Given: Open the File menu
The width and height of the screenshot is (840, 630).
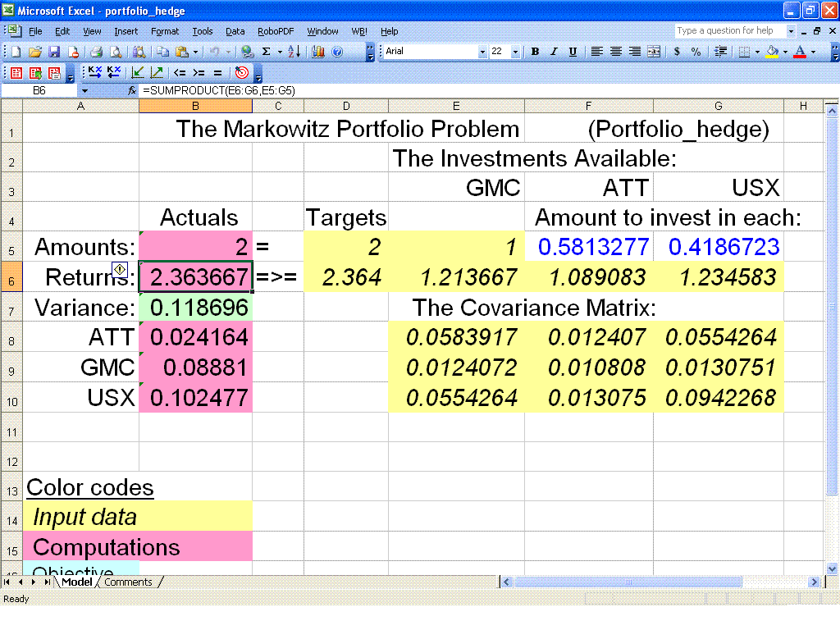Looking at the screenshot, I should pos(35,32).
